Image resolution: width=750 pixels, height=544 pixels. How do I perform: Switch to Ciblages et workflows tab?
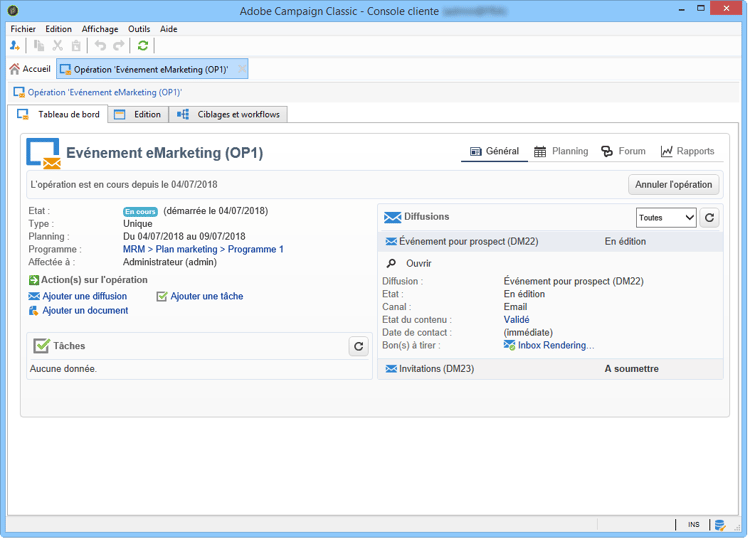click(229, 115)
